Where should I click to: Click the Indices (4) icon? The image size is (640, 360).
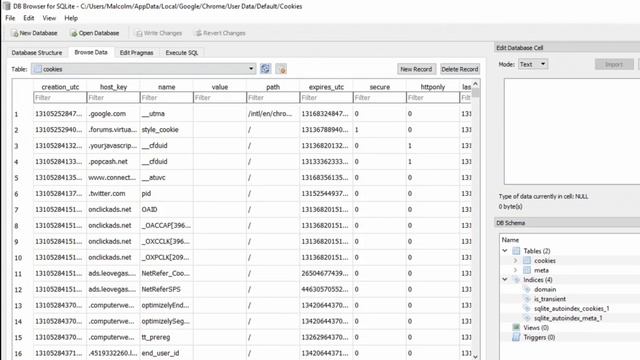tap(516, 280)
